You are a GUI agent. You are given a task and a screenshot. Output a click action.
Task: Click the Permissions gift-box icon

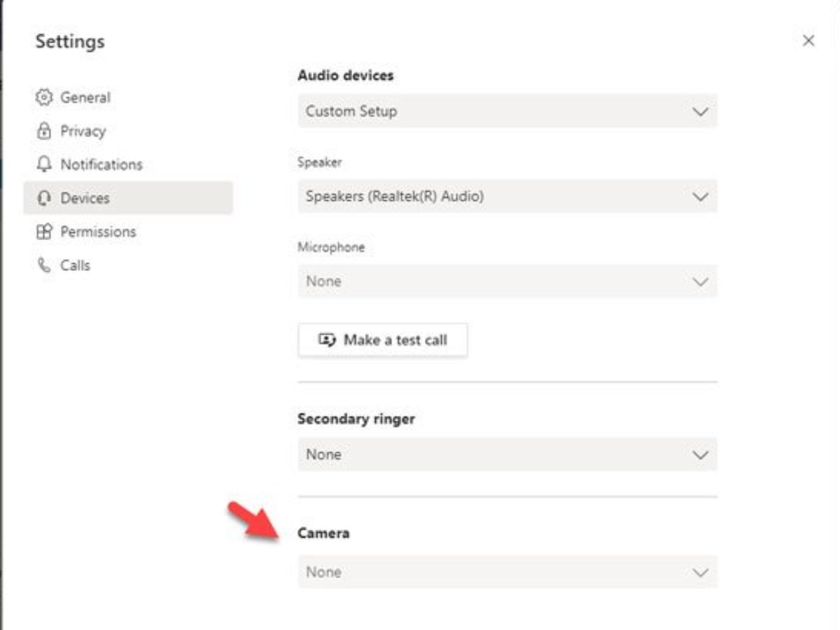click(x=44, y=232)
